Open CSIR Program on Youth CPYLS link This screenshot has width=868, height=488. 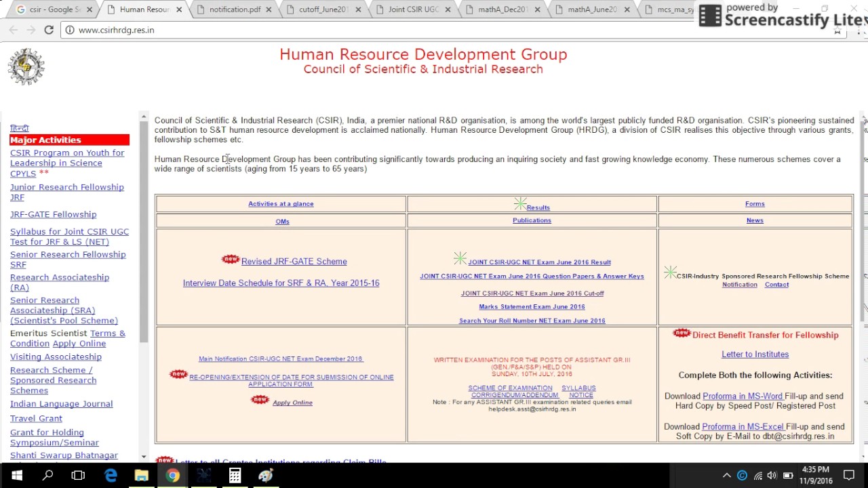(x=67, y=163)
